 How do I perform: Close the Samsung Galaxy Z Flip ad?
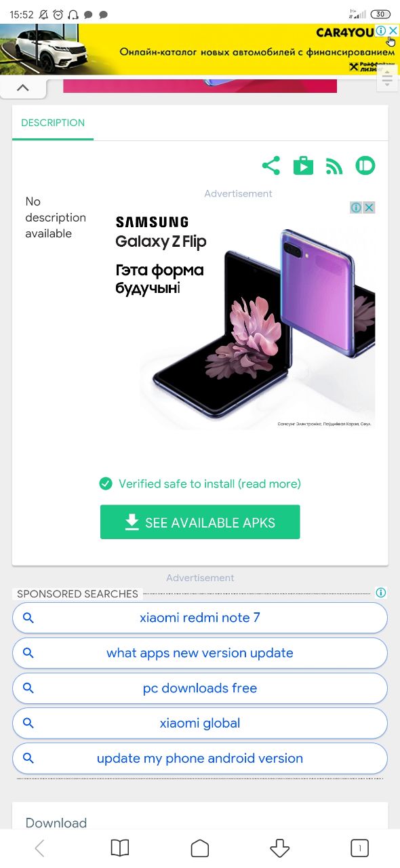[369, 208]
